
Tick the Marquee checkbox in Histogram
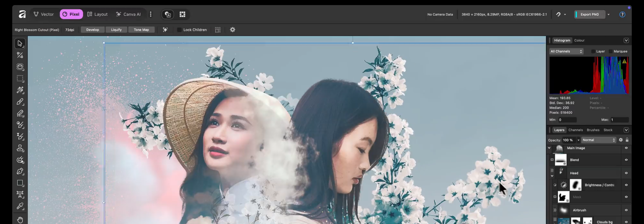(611, 52)
